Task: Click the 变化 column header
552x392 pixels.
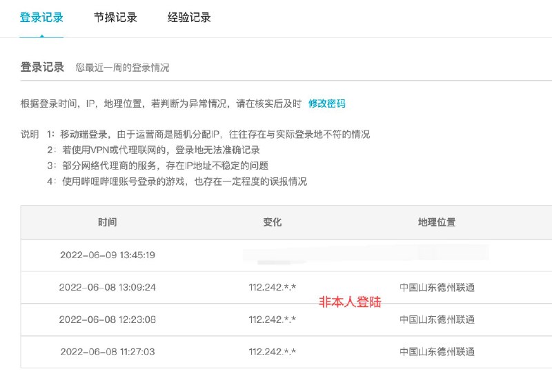Action: [x=273, y=222]
